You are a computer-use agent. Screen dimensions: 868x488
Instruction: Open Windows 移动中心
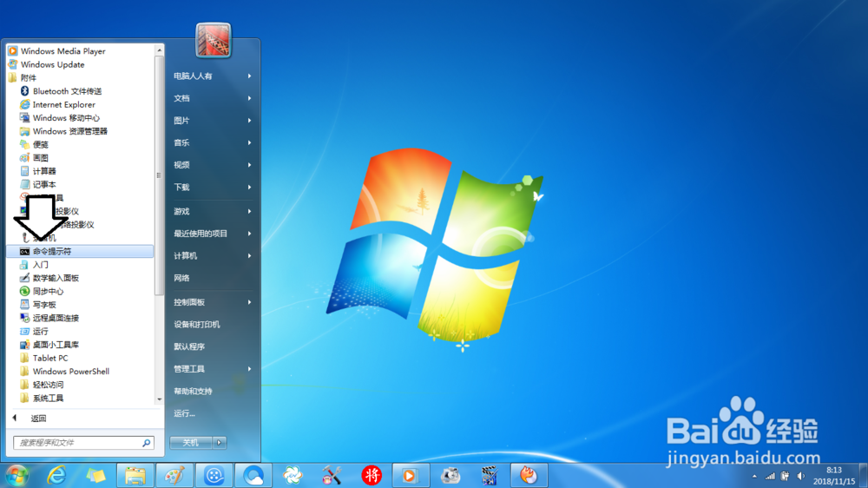click(66, 117)
